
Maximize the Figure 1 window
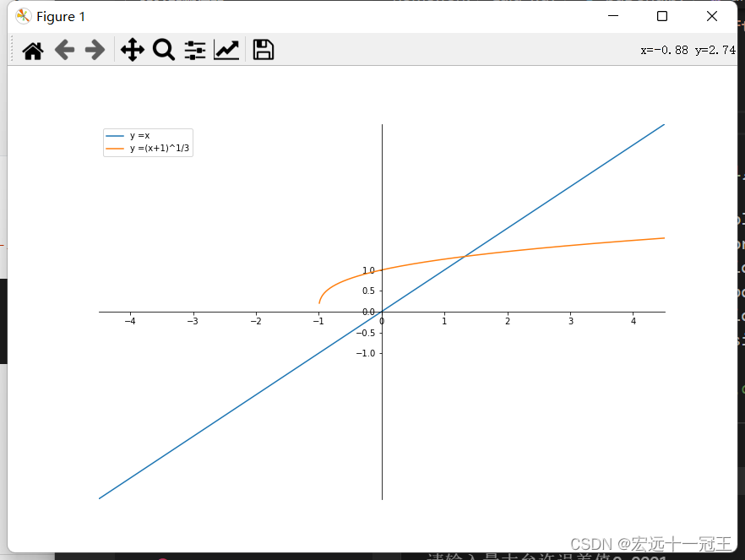pos(662,16)
